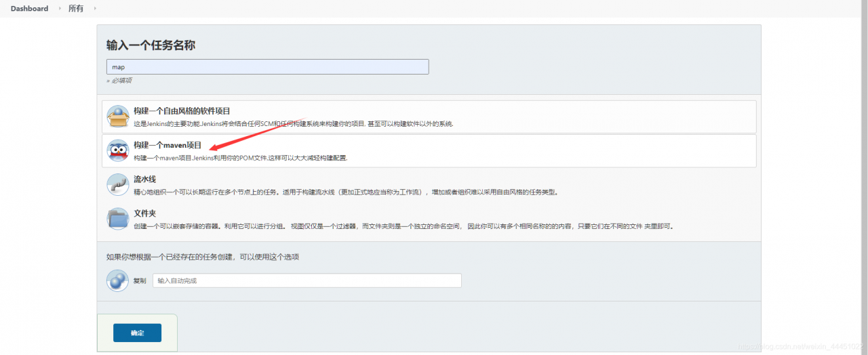Select 文件夹 item title
Viewport: 868px width, 355px height.
144,213
